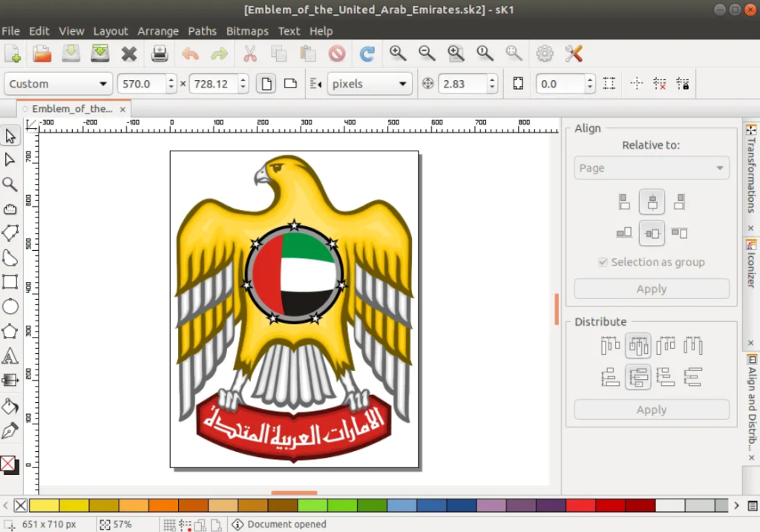This screenshot has height=532, width=760.
Task: Cut selection with the scissors icon
Action: (249, 53)
